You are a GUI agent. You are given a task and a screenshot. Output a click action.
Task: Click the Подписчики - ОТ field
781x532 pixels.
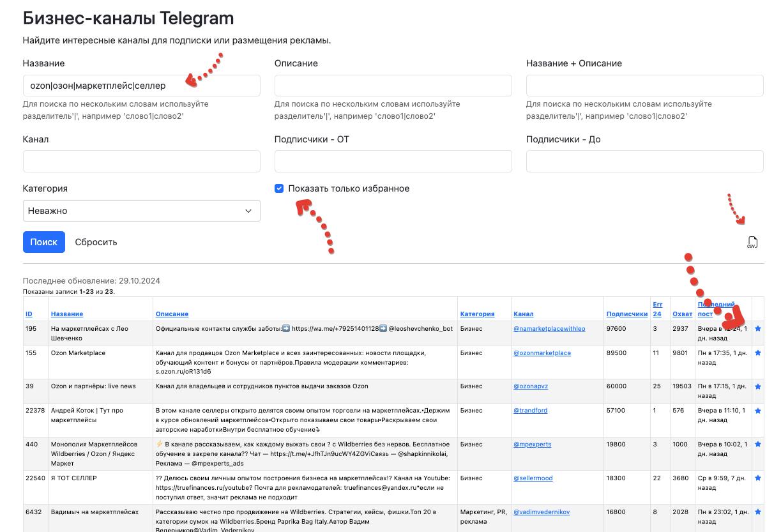click(x=393, y=160)
